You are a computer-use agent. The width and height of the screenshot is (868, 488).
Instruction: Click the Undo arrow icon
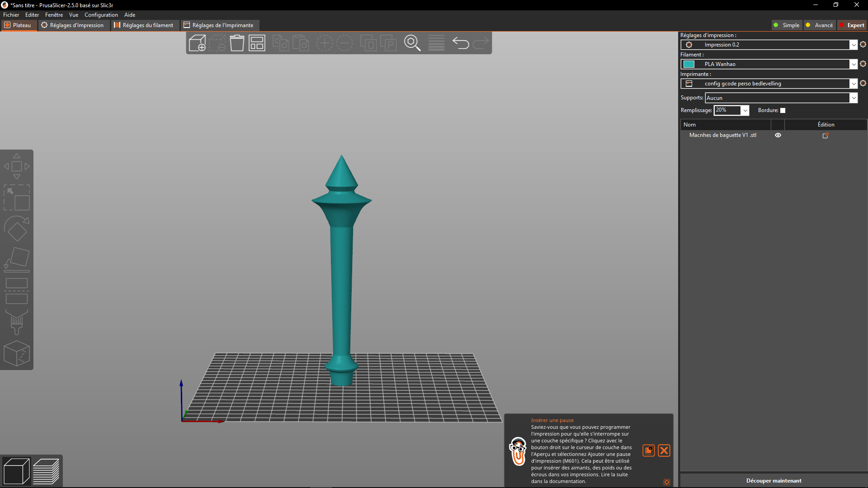coord(461,43)
